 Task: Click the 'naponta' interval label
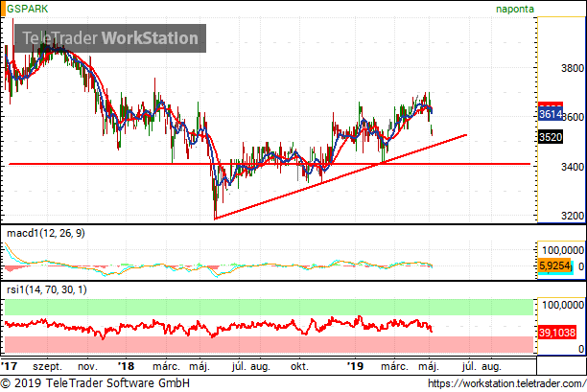[515, 9]
